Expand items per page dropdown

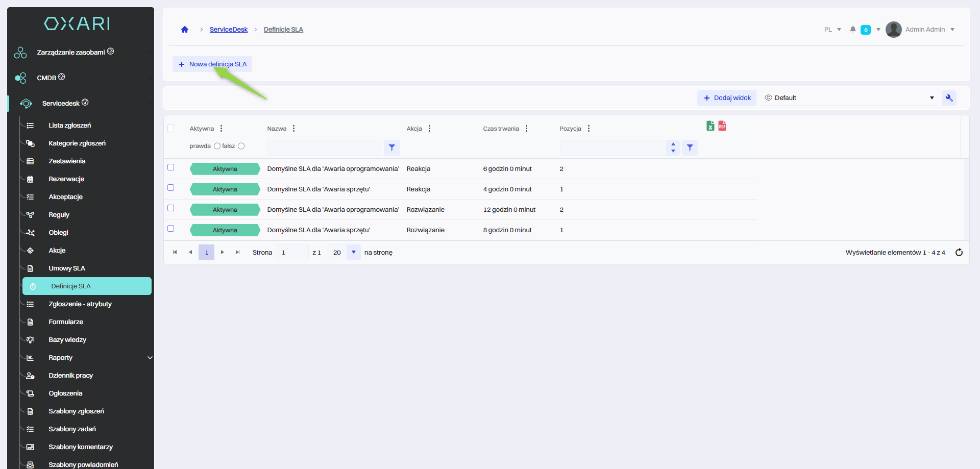(x=353, y=252)
